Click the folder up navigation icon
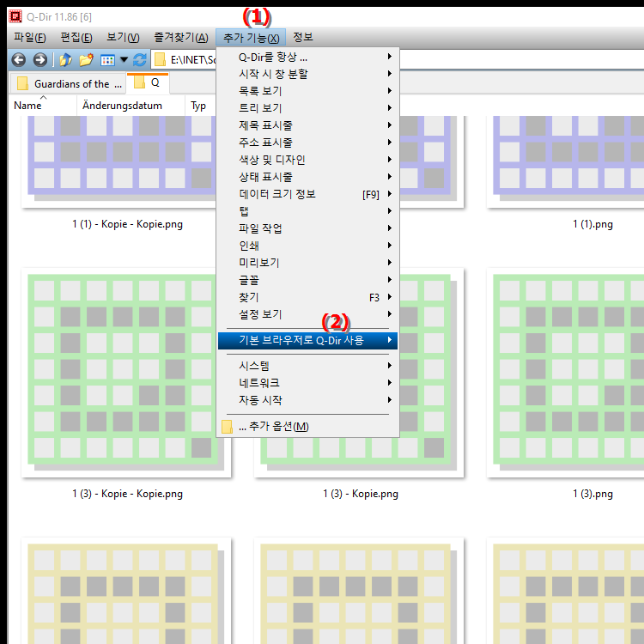The width and height of the screenshot is (644, 644). (x=66, y=60)
